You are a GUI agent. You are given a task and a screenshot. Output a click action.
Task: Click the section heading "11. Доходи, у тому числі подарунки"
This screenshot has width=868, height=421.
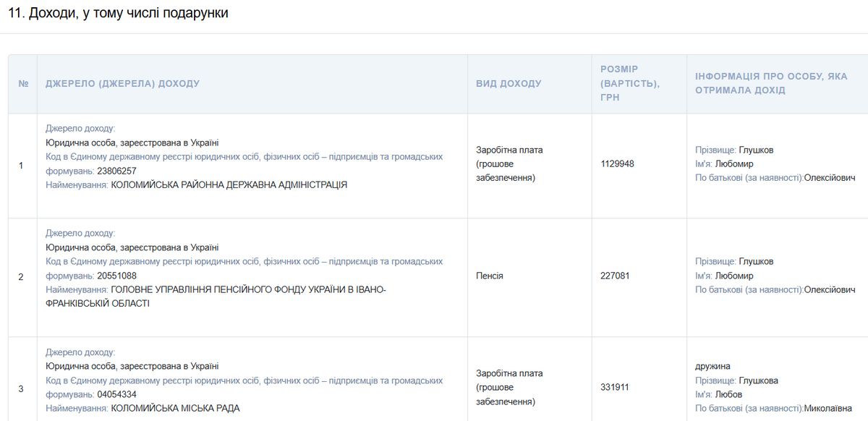pos(118,13)
